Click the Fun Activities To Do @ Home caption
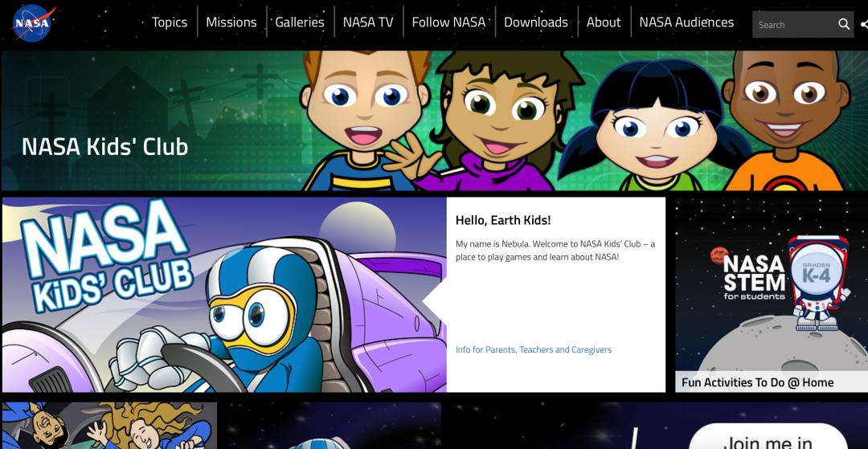This screenshot has height=449, width=868. (x=757, y=382)
